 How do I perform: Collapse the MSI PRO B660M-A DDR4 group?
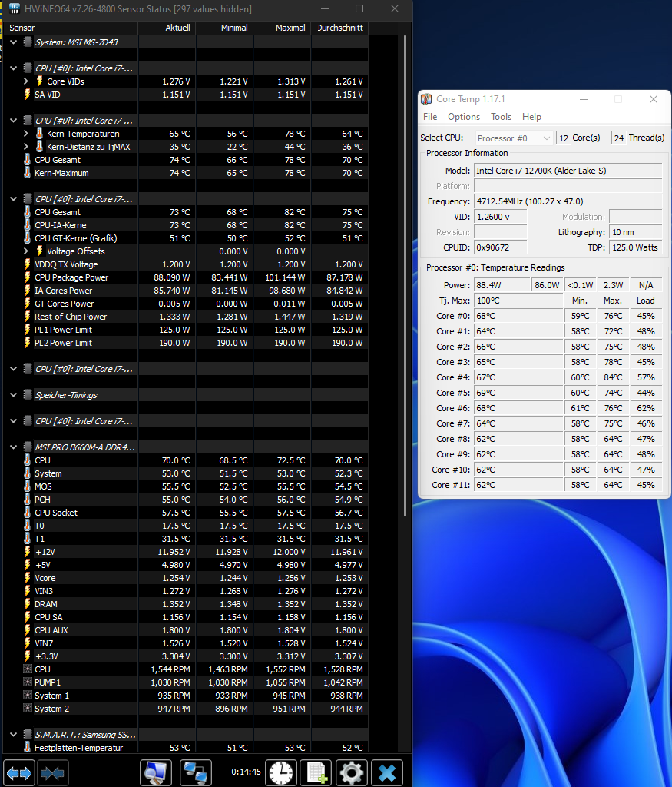(14, 447)
